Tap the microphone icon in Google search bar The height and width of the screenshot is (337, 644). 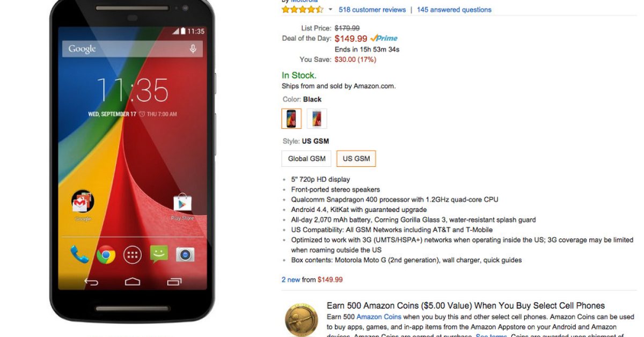click(193, 49)
